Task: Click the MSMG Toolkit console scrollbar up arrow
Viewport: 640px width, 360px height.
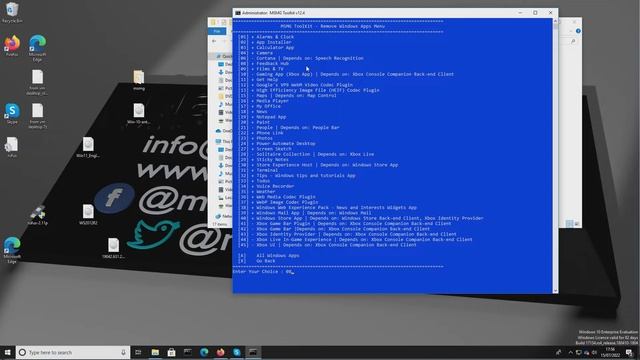Action: (x=555, y=21)
